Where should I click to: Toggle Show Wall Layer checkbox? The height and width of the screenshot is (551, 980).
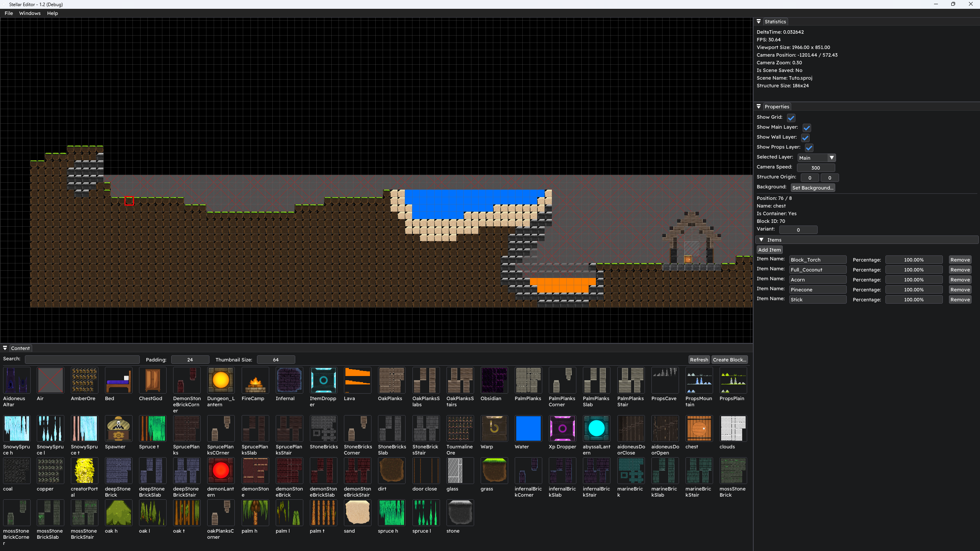tap(806, 137)
